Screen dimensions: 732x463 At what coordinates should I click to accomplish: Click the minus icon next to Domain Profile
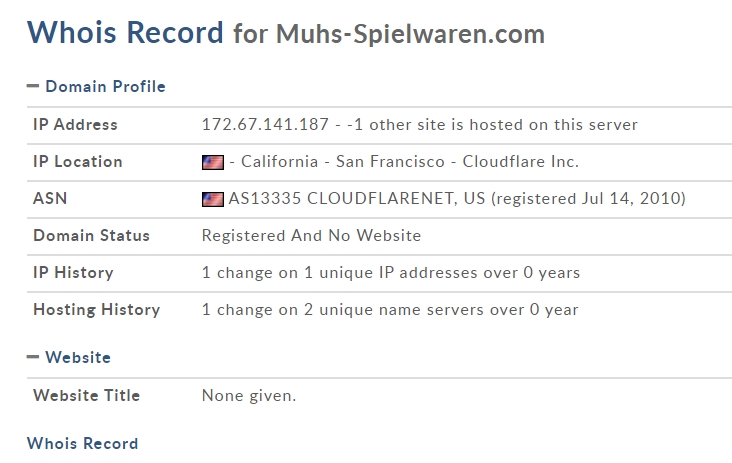pyautogui.click(x=33, y=86)
